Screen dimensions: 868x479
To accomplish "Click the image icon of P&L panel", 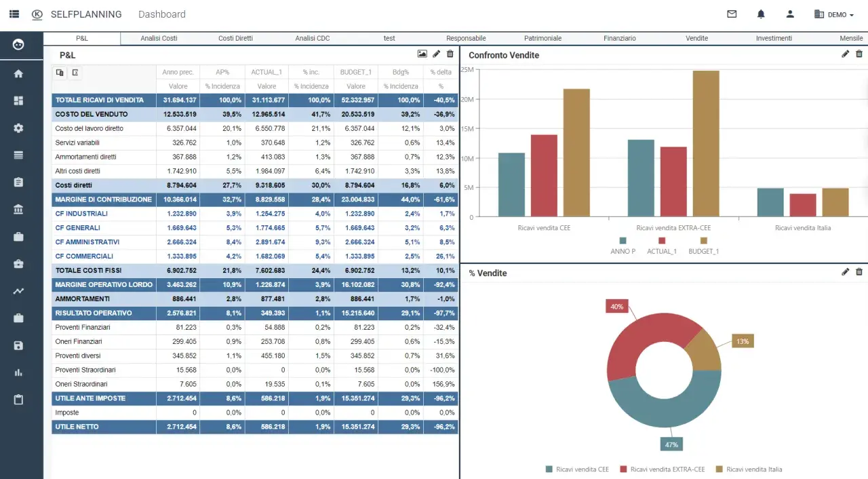I will coord(422,54).
